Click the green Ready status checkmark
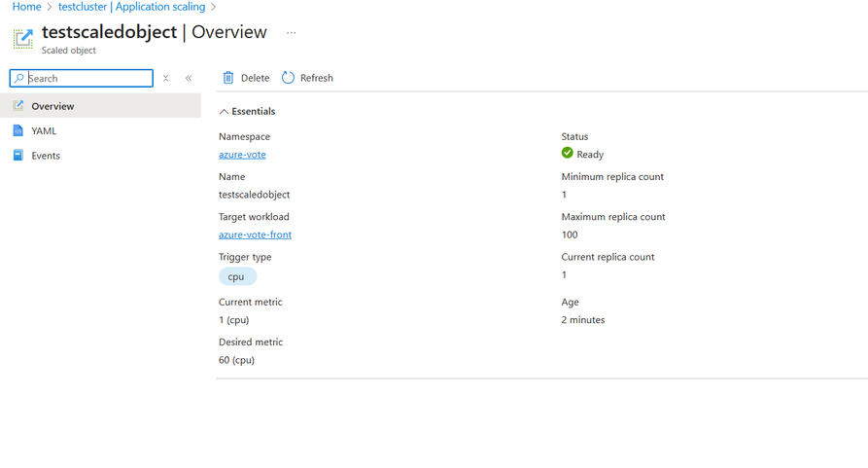Viewport: 868px width, 468px height. click(568, 153)
